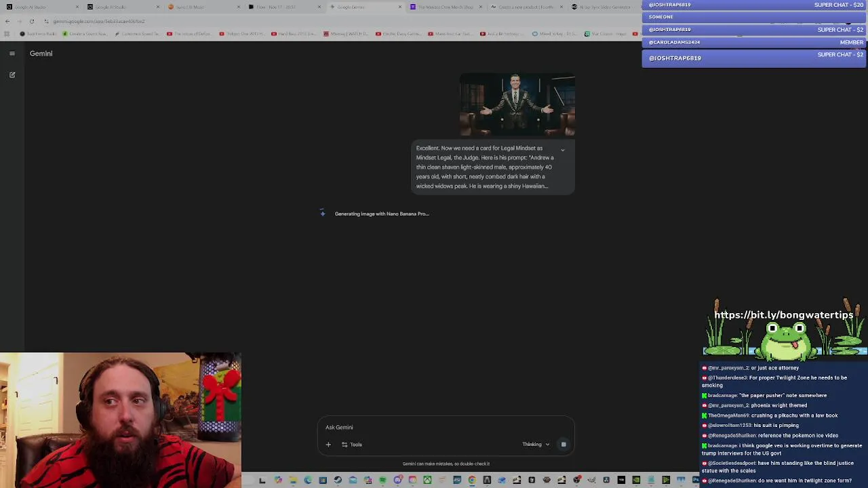Viewport: 868px width, 488px height.
Task: Click the add attachment plus icon
Action: (x=328, y=445)
